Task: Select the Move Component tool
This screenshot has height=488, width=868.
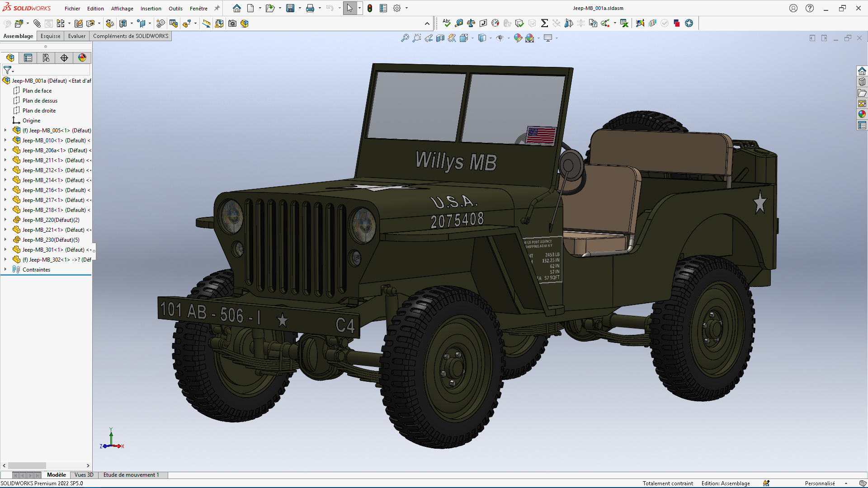Action: [x=90, y=23]
